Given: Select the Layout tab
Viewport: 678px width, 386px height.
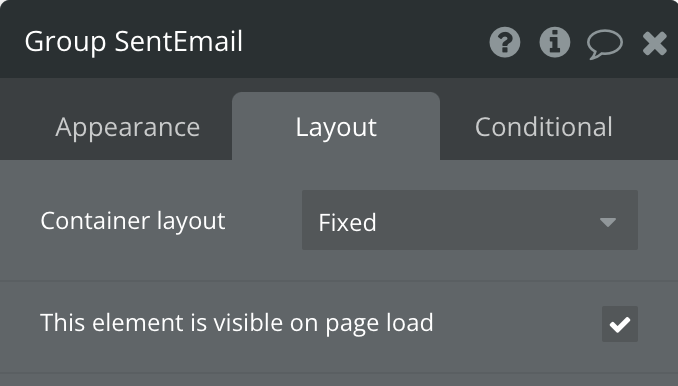Looking at the screenshot, I should pos(336,126).
